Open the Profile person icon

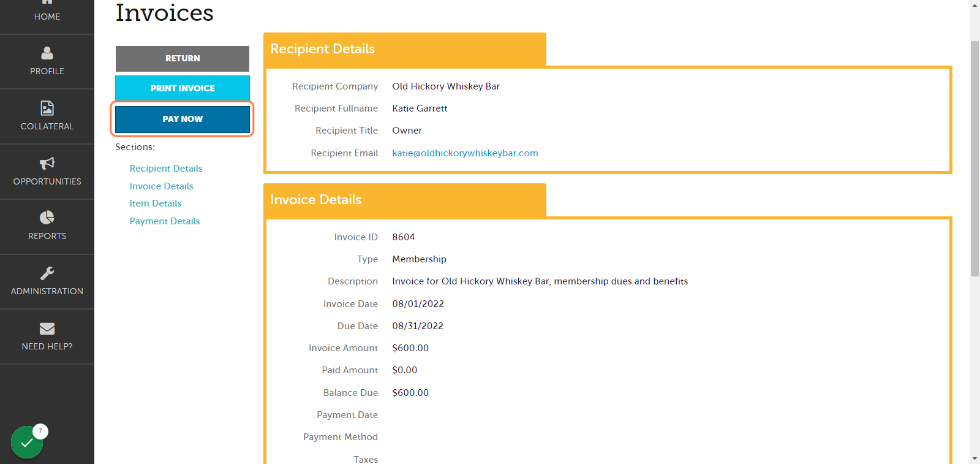pos(47,53)
